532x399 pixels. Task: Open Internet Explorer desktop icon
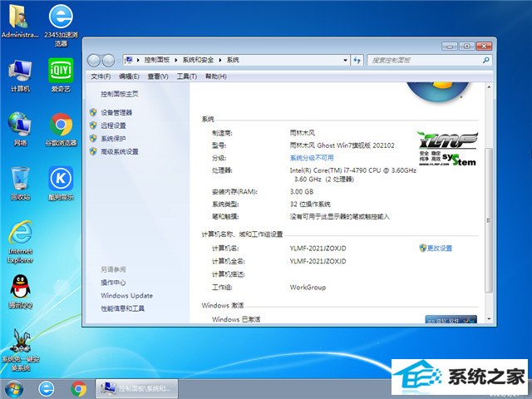coord(20,242)
